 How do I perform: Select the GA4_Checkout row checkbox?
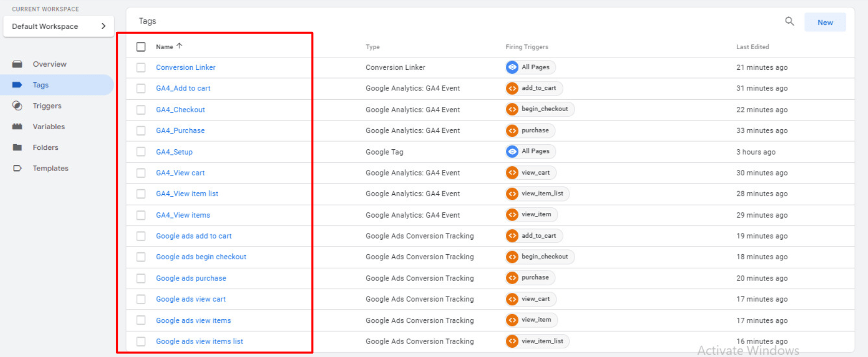pos(141,110)
